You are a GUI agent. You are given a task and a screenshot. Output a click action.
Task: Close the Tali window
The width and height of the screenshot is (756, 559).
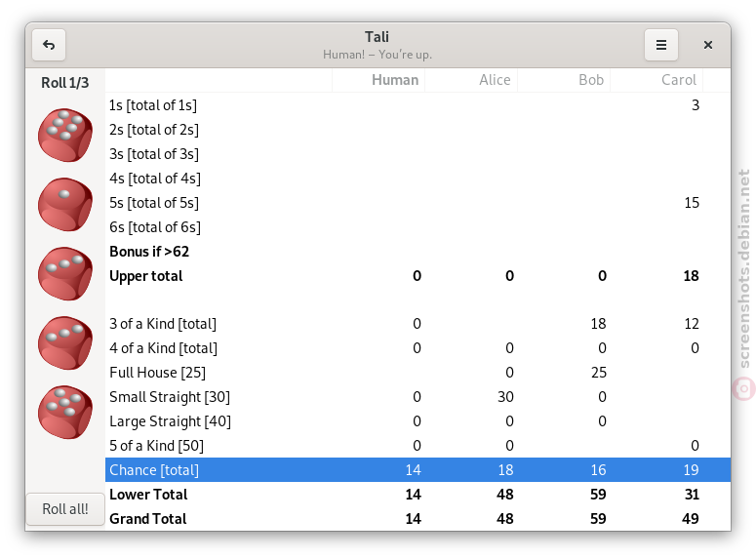point(708,45)
